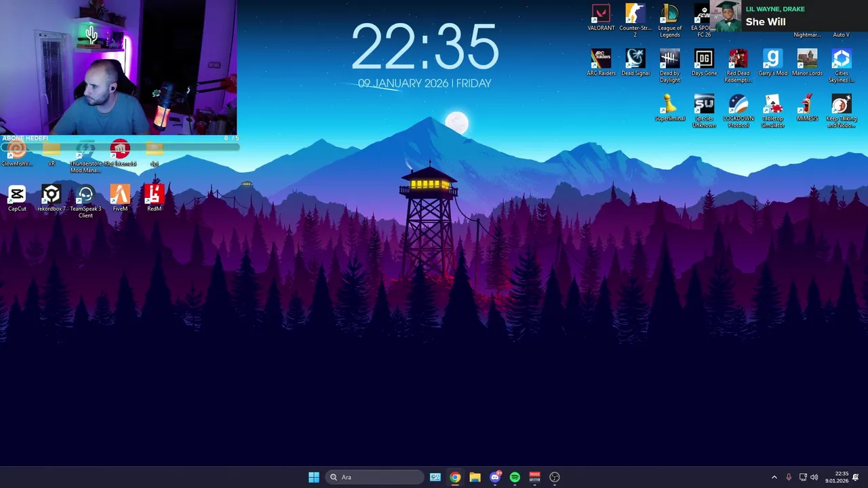Launch the Counter-Strike 2 shortcut
Viewport: 868px width, 488px height.
point(635,20)
